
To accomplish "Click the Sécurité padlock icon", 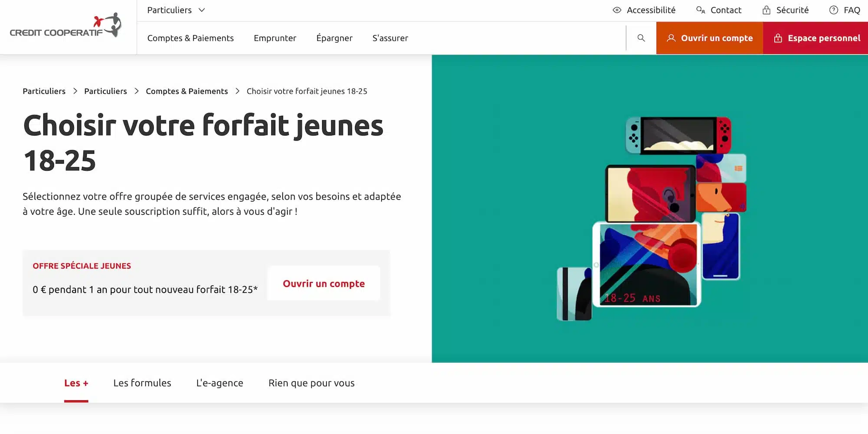I will pos(766,10).
